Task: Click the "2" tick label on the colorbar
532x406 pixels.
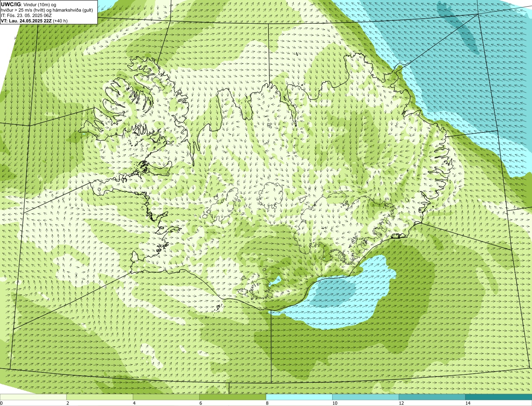Action: pos(67,403)
